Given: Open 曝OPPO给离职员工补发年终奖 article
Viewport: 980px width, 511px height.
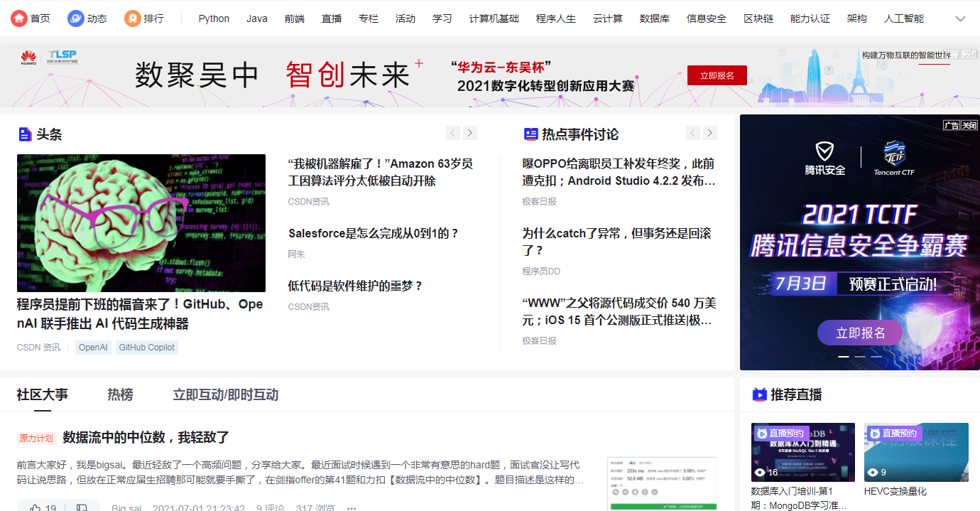Looking at the screenshot, I should [619, 172].
